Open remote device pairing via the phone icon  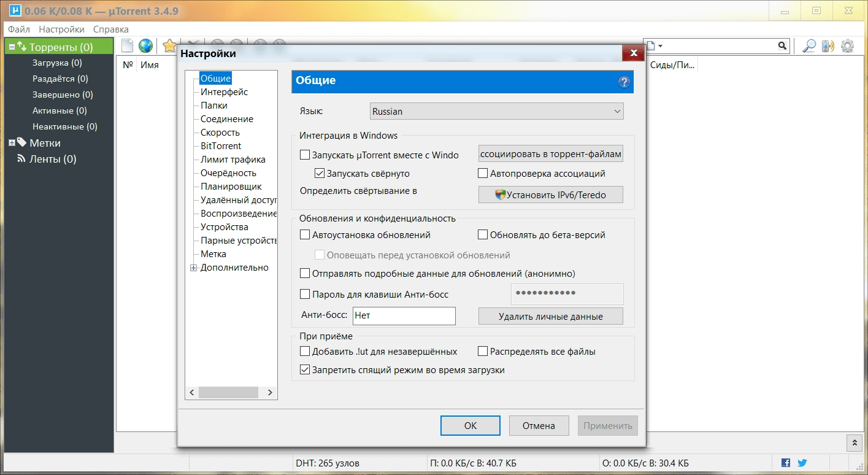[828, 45]
